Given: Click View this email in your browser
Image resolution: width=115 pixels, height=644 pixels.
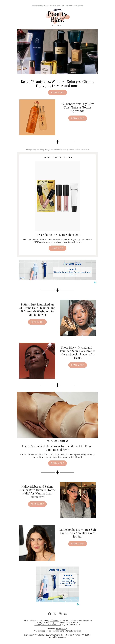Looking at the screenshot, I should click(44, 5).
